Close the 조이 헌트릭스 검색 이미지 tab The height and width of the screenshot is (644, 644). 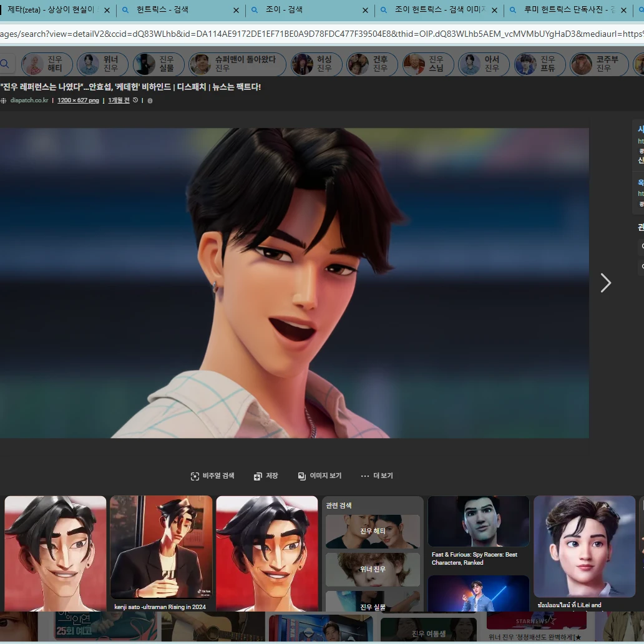click(x=494, y=10)
